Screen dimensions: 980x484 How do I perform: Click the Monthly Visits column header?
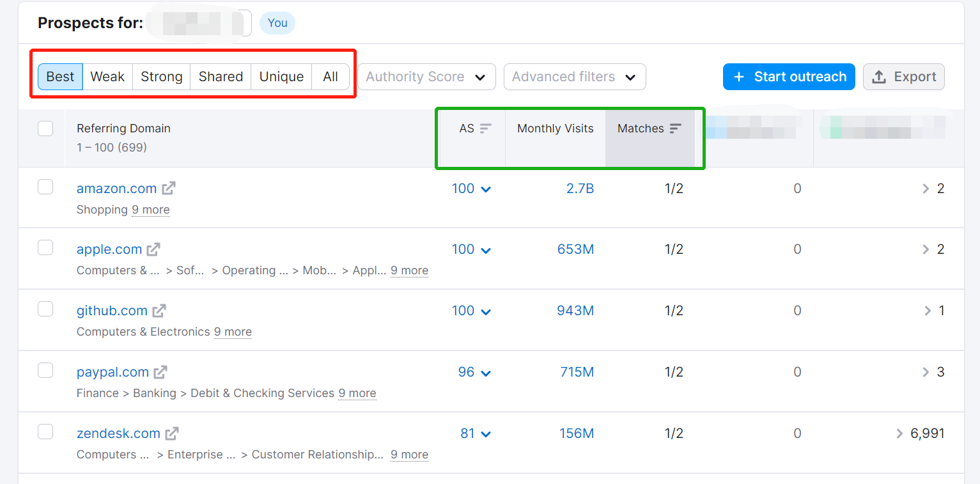[x=555, y=129]
